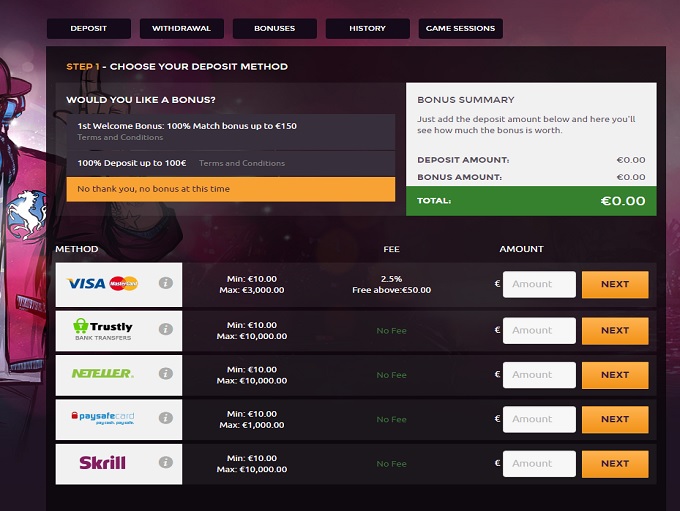Switch to the Withdrawal tab
The width and height of the screenshot is (680, 511).
pos(181,29)
